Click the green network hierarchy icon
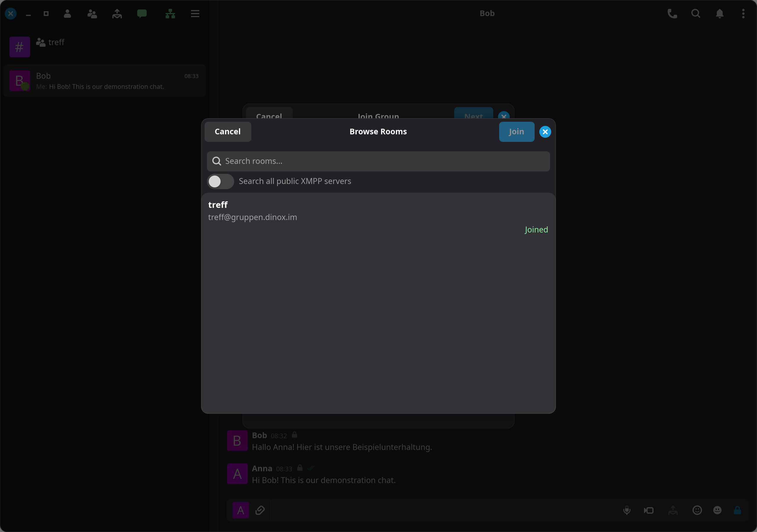This screenshot has height=532, width=757. coord(170,14)
